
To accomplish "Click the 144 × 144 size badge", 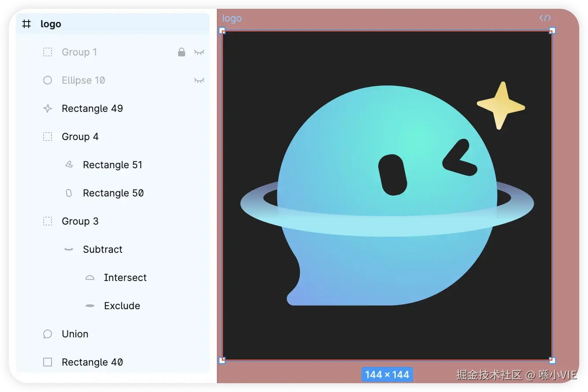I will pyautogui.click(x=387, y=375).
